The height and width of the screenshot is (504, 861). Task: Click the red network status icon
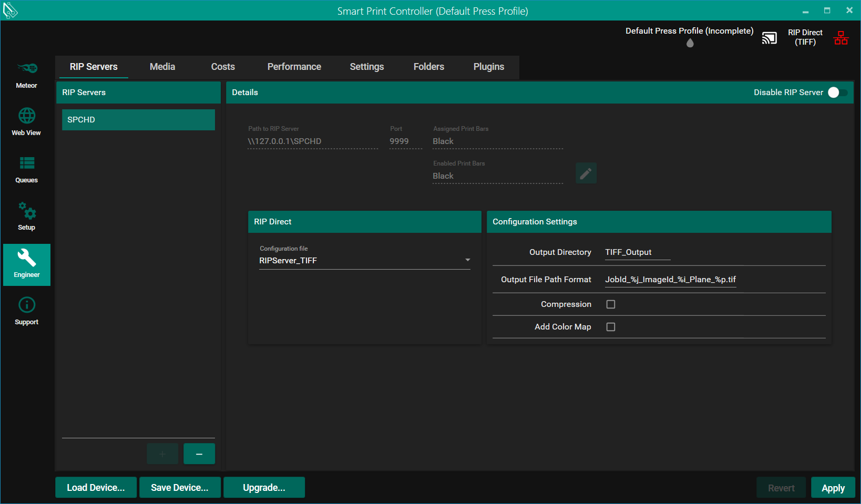click(840, 38)
